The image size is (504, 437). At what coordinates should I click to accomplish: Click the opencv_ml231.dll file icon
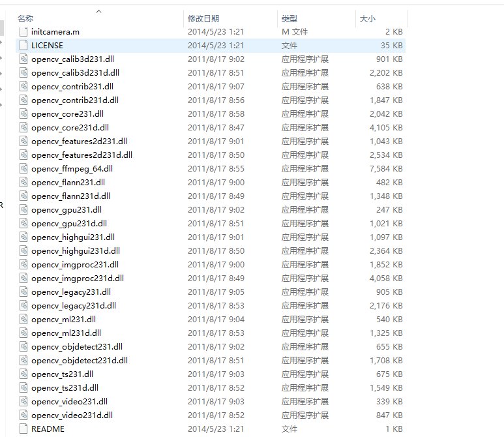pos(23,320)
